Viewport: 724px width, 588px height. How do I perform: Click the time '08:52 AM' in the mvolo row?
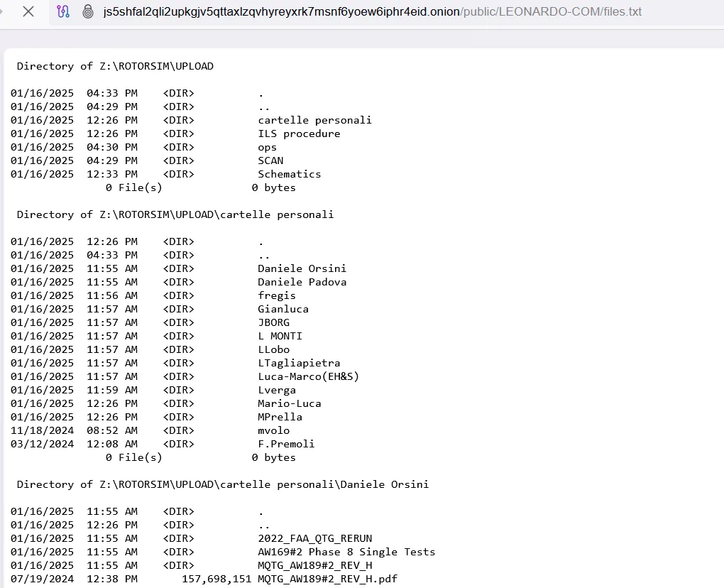click(112, 430)
